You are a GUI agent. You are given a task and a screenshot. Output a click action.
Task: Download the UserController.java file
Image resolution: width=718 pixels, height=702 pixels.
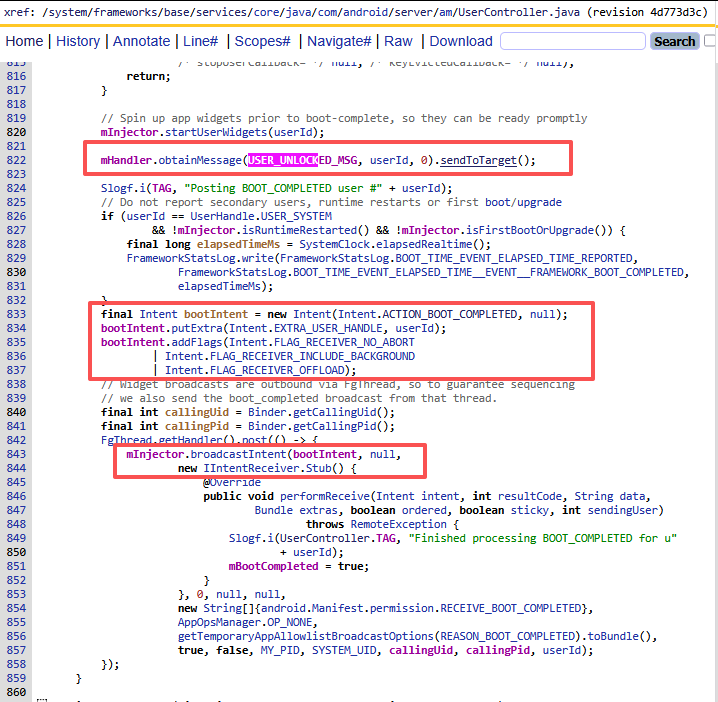click(461, 41)
